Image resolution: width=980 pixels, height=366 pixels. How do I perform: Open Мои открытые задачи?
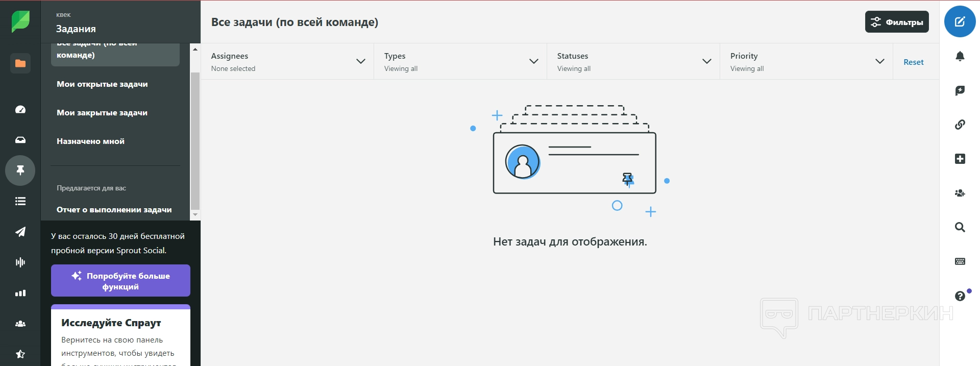tap(102, 84)
